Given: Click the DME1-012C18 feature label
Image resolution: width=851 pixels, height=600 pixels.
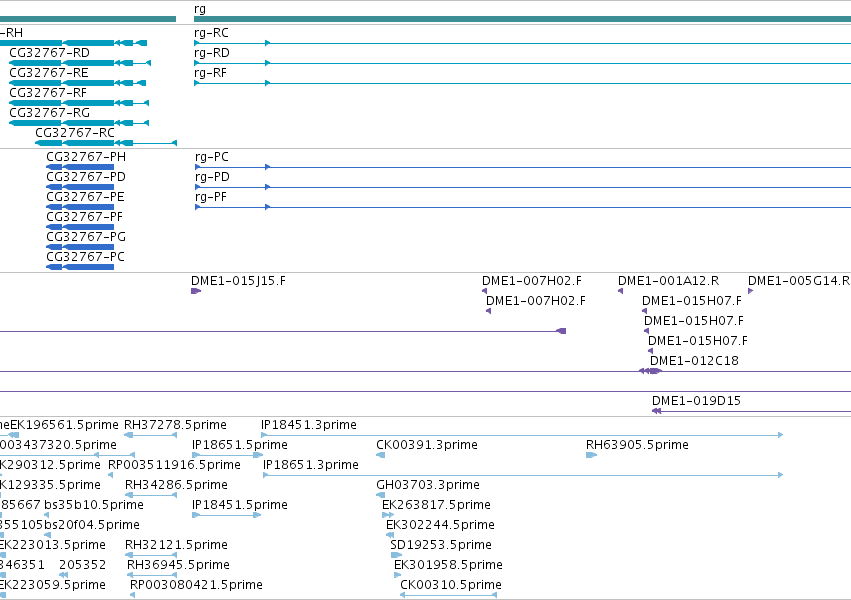Looking at the screenshot, I should [x=694, y=361].
